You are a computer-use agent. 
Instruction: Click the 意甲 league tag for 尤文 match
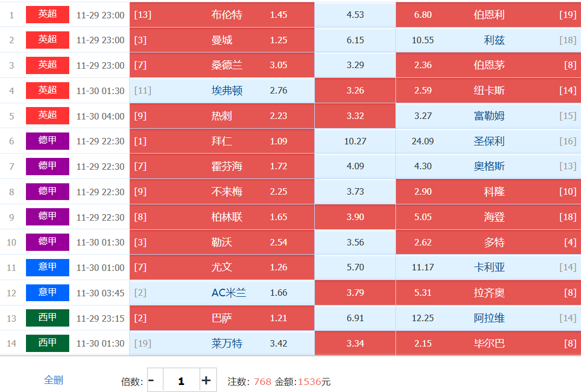(48, 267)
